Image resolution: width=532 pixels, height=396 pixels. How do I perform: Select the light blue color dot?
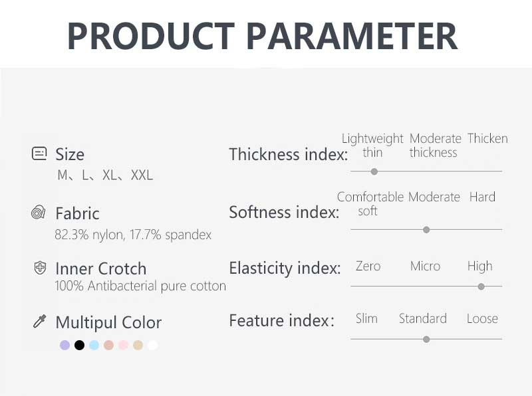click(94, 345)
